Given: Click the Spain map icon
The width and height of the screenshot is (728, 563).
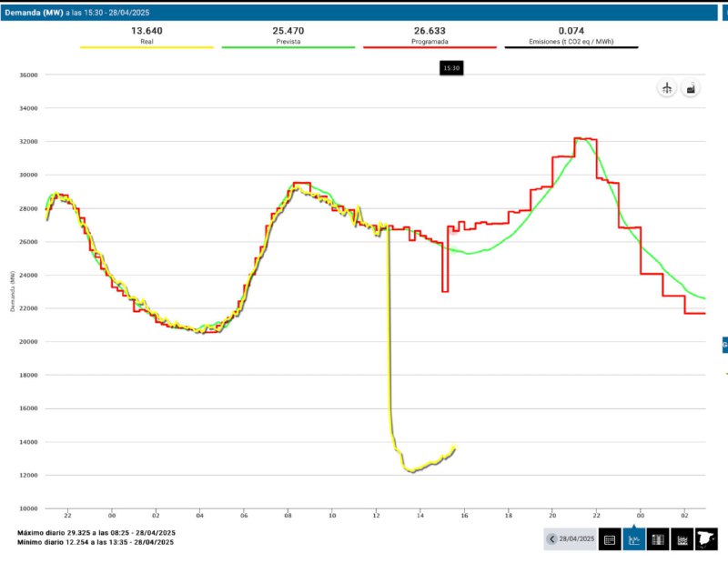Looking at the screenshot, I should point(705,539).
